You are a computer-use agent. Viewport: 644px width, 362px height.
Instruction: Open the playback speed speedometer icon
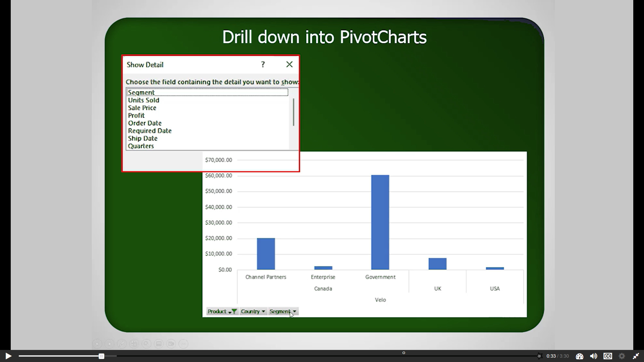(580, 356)
